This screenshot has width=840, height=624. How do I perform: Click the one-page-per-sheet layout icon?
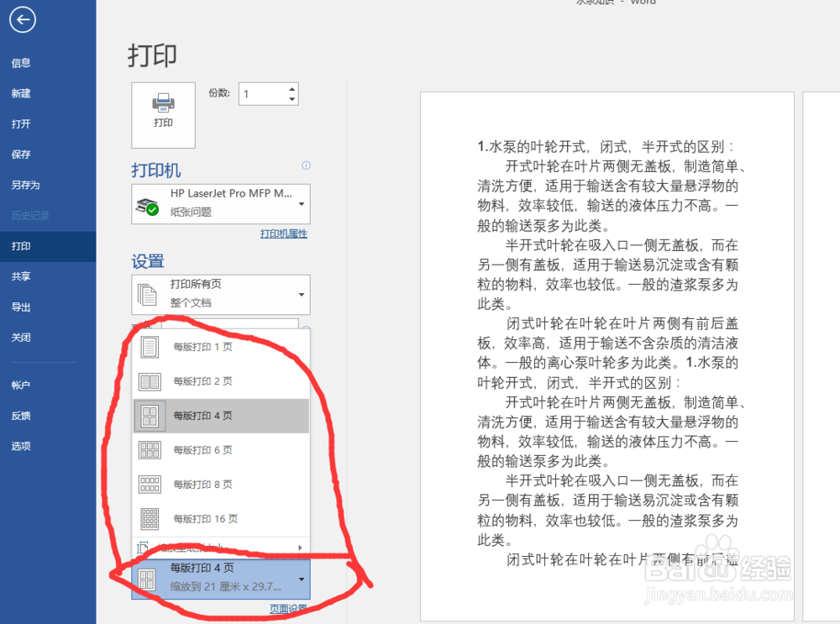150,347
